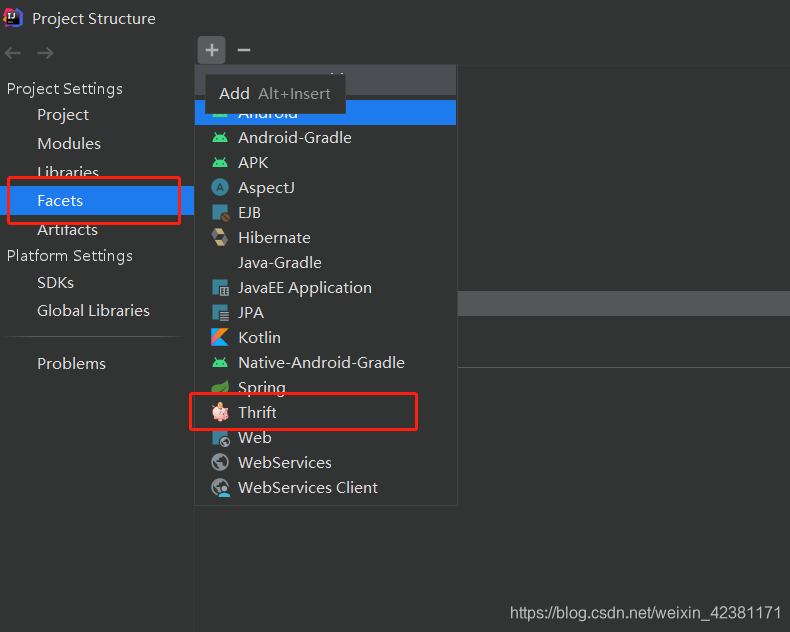Viewport: 790px width, 632px height.
Task: Select Android-Gradle facet type
Action: 325,138
